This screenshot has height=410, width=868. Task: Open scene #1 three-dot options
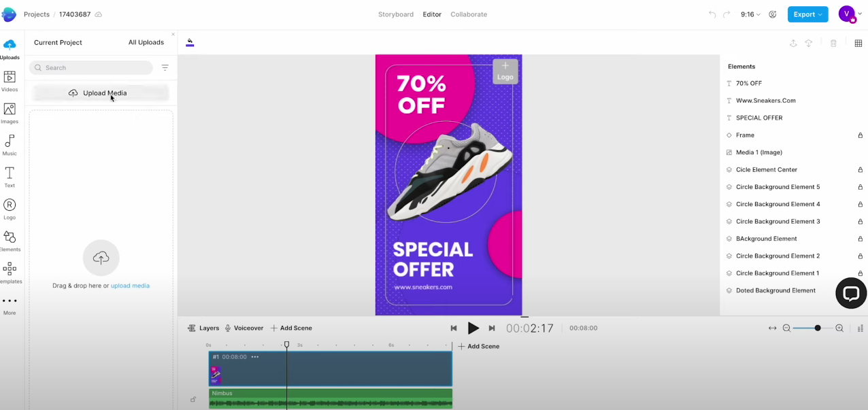[x=255, y=357]
